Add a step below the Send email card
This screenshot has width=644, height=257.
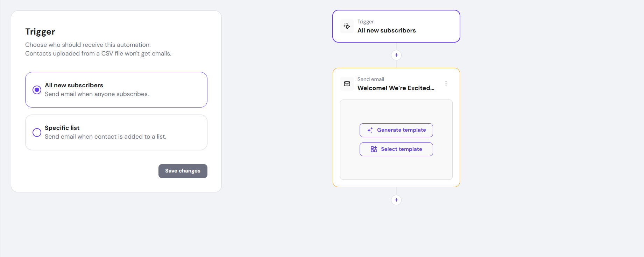point(396,200)
